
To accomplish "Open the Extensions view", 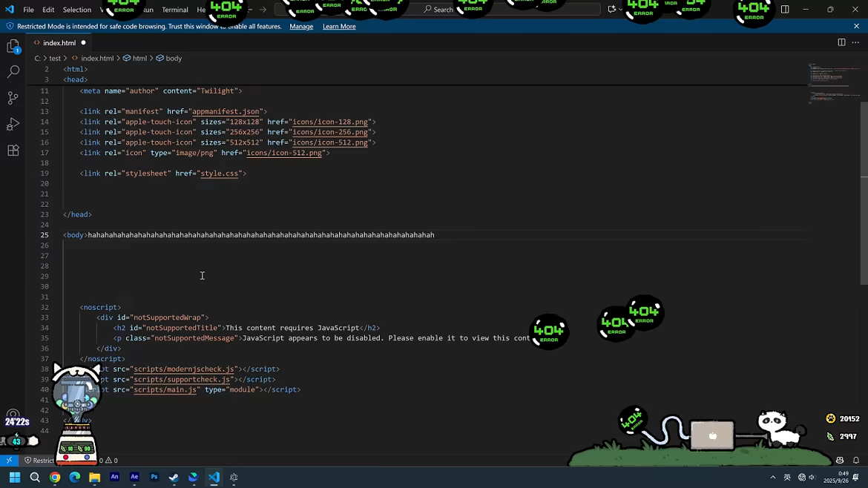I will [x=13, y=150].
